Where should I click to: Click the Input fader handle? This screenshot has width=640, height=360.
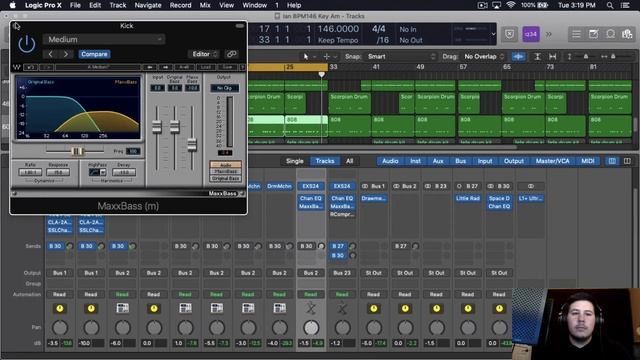pos(157,127)
